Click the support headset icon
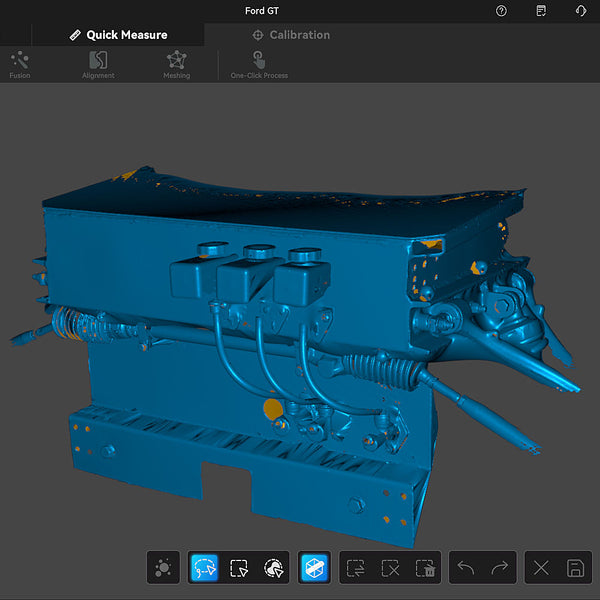The width and height of the screenshot is (600, 600). pyautogui.click(x=581, y=11)
